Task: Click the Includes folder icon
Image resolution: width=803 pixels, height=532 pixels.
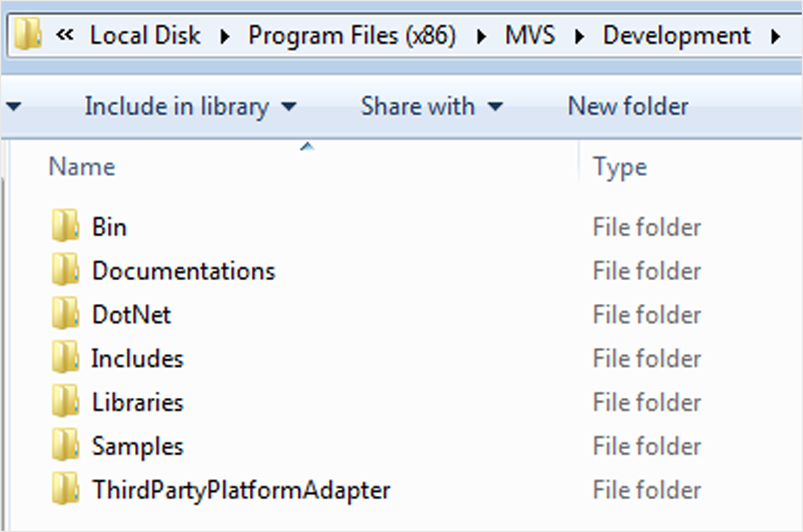Action: [65, 358]
